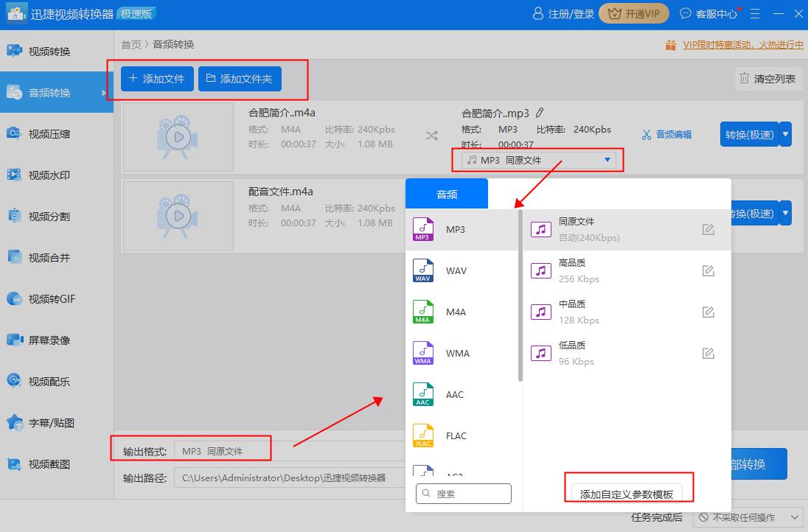808x532 pixels.
Task: Click the 搜索 search input field
Action: (x=463, y=493)
